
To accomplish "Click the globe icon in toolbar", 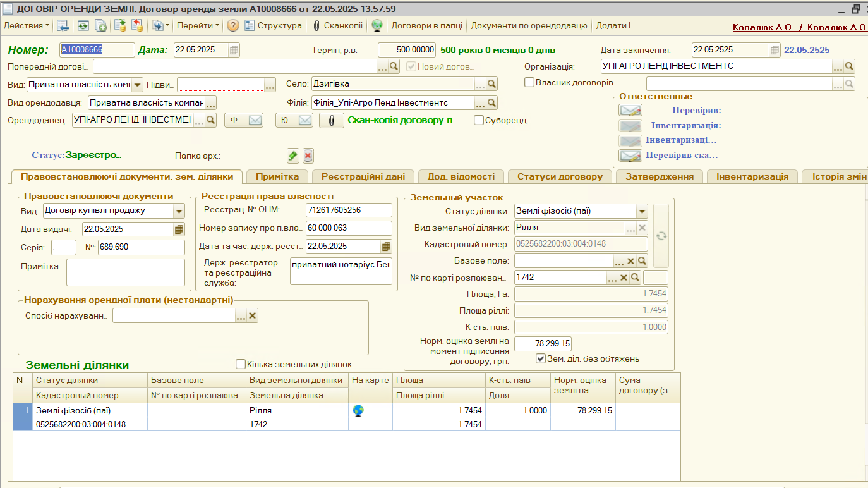I will click(x=377, y=25).
